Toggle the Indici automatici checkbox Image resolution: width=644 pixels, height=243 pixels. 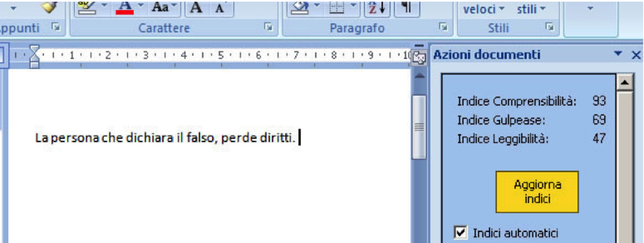tap(460, 232)
